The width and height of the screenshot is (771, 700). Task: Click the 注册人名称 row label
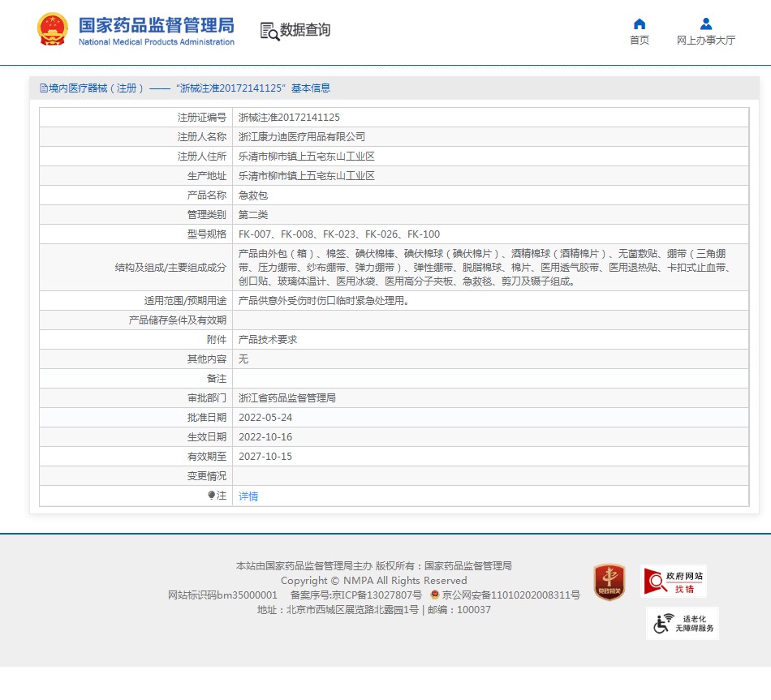pyautogui.click(x=201, y=136)
